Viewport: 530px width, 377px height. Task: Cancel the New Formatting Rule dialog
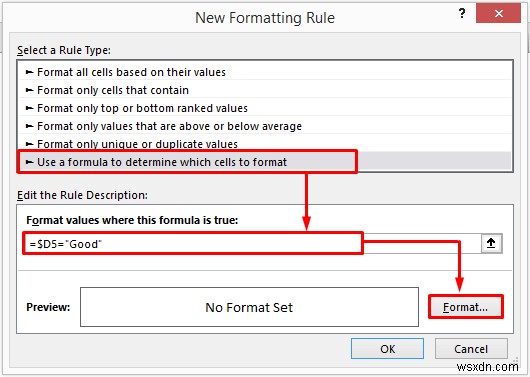[471, 349]
